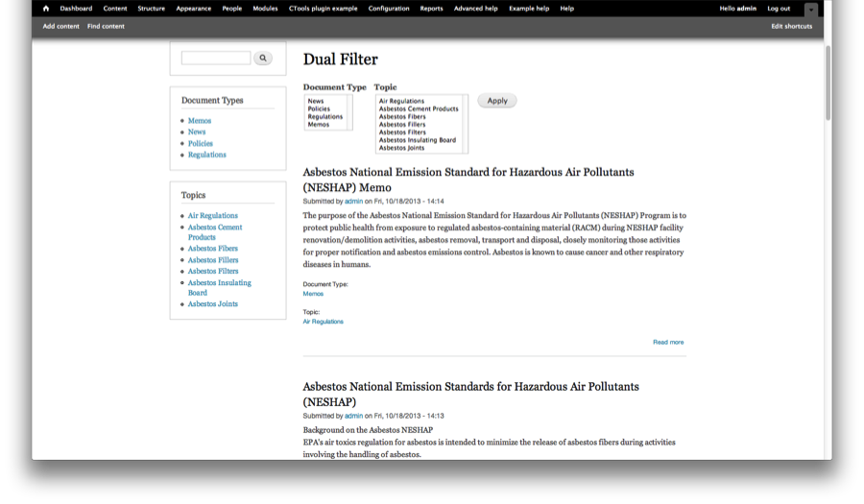864x504 pixels.
Task: Select Asbestos Insulating Board in Topic list
Action: pos(420,140)
